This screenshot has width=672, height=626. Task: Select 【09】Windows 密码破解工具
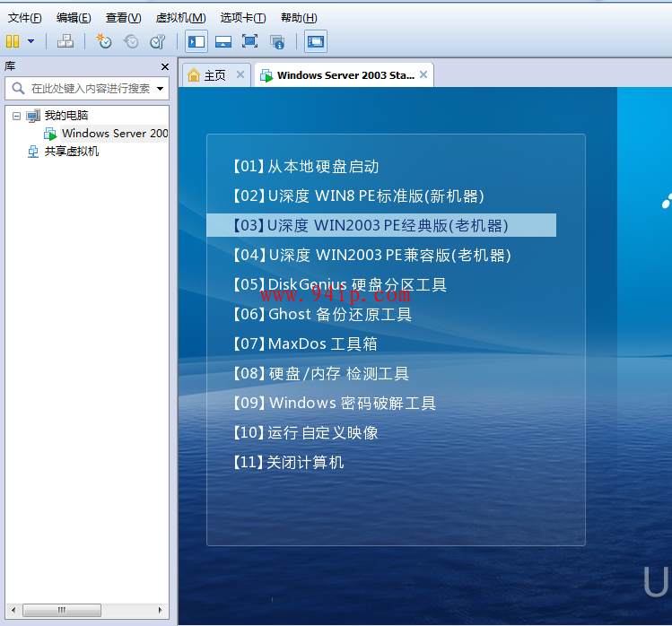335,403
